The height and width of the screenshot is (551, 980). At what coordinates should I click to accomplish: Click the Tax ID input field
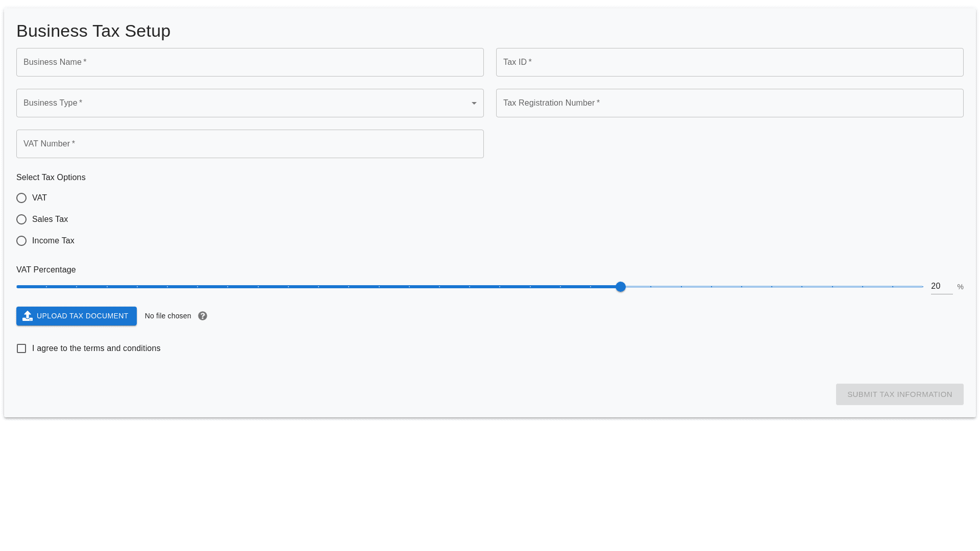[730, 62]
